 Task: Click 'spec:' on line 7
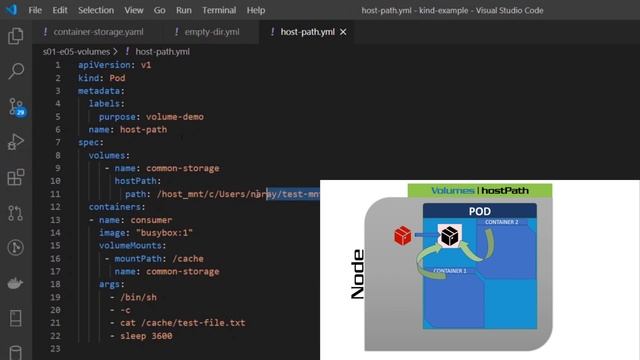click(91, 142)
